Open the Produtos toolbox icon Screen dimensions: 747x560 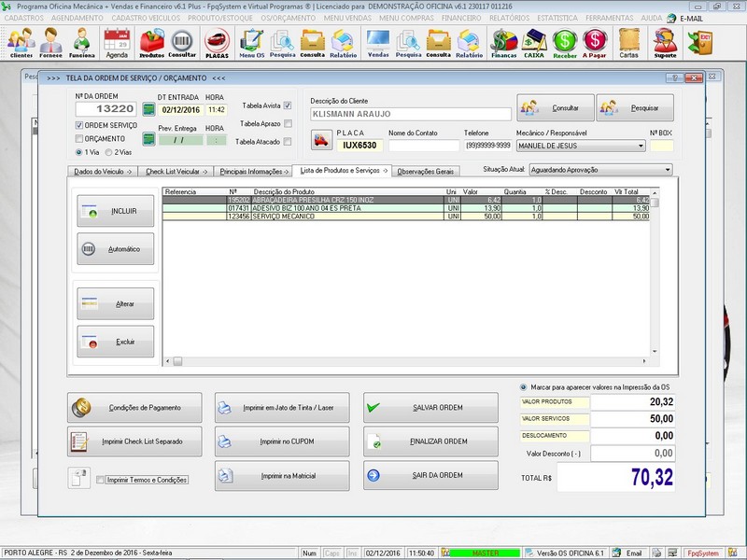(x=151, y=43)
